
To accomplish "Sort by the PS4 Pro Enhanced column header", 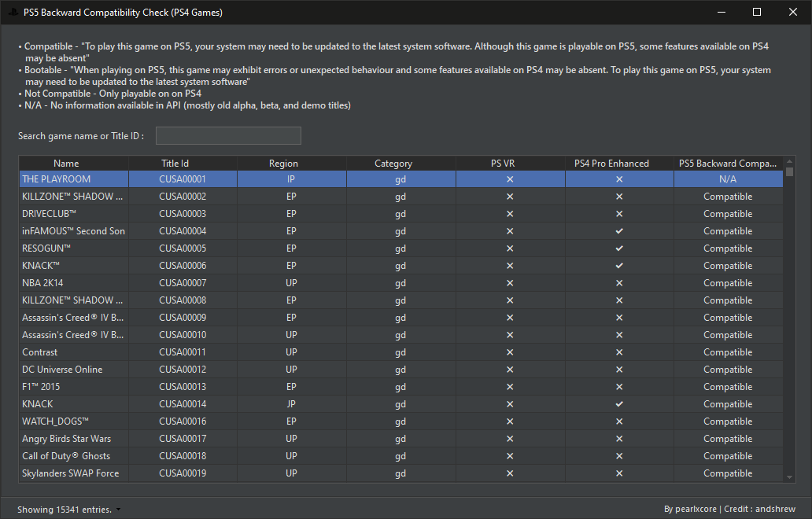I will pos(619,163).
